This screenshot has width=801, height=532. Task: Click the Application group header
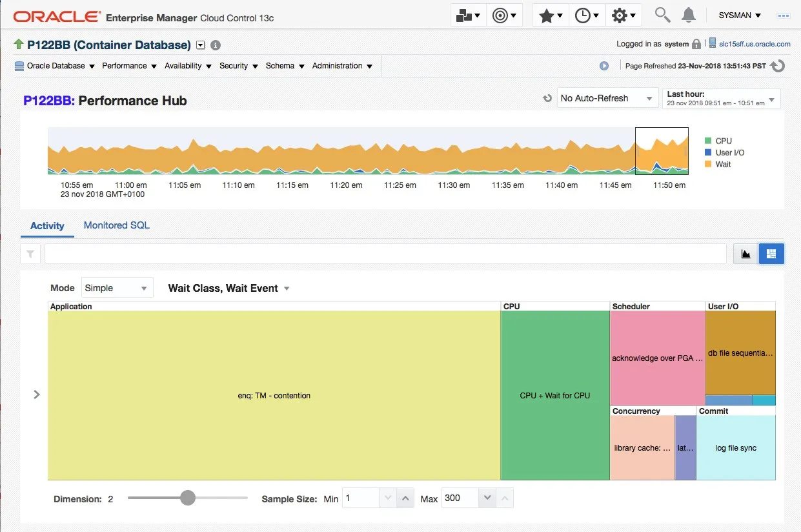(274, 307)
